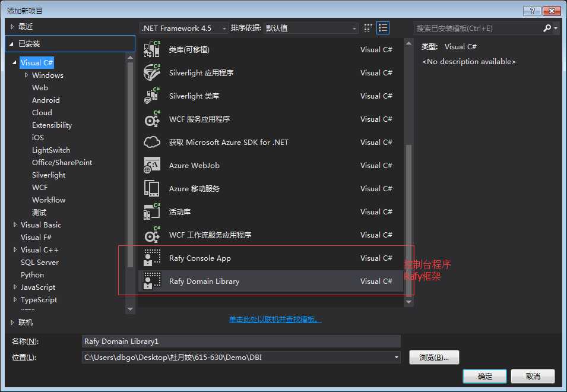Expand the JavaScript tree node
This screenshot has width=567, height=392.
tap(15, 287)
